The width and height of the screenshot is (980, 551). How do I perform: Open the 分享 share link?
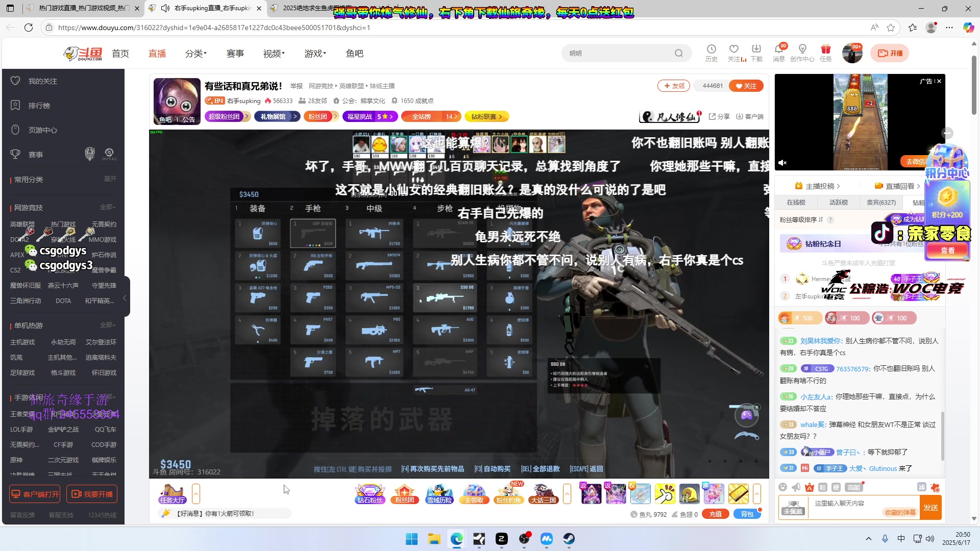tap(719, 117)
